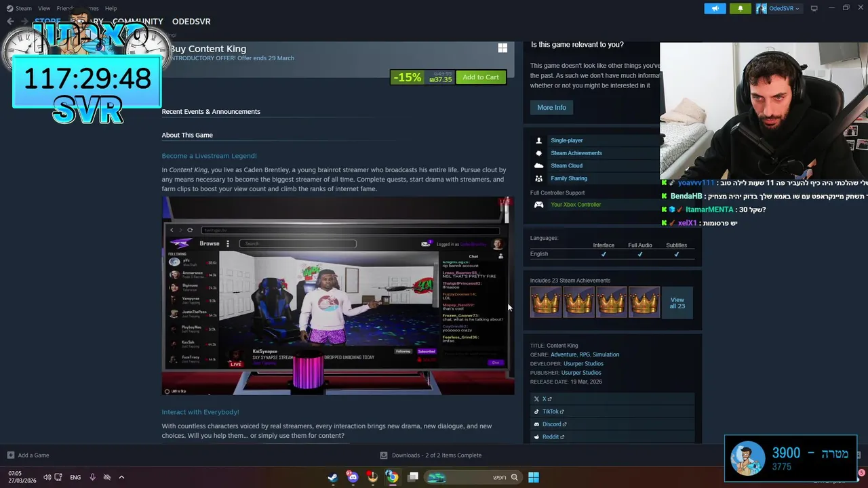Screen dimensions: 868x488
Task: Open the View menu
Action: pos(44,8)
